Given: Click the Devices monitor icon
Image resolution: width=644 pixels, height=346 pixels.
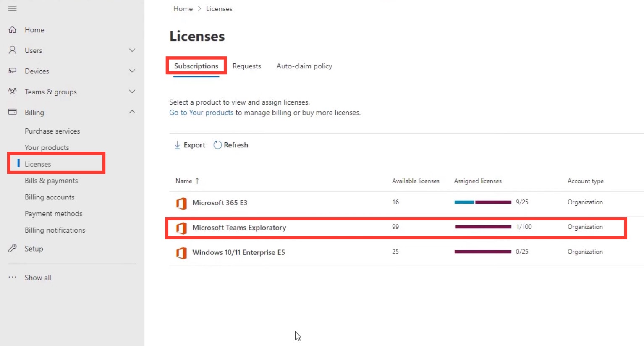Looking at the screenshot, I should [x=13, y=71].
